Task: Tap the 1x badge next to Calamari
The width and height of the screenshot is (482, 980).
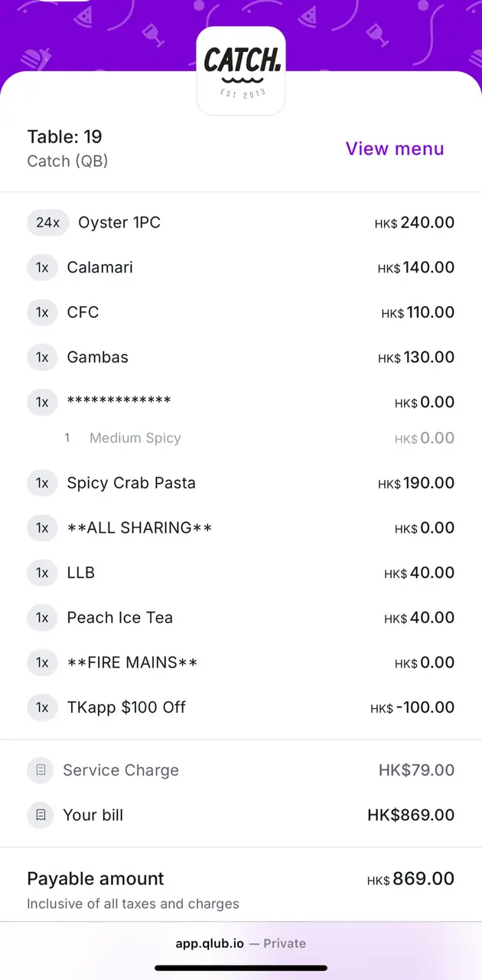Action: pyautogui.click(x=42, y=268)
